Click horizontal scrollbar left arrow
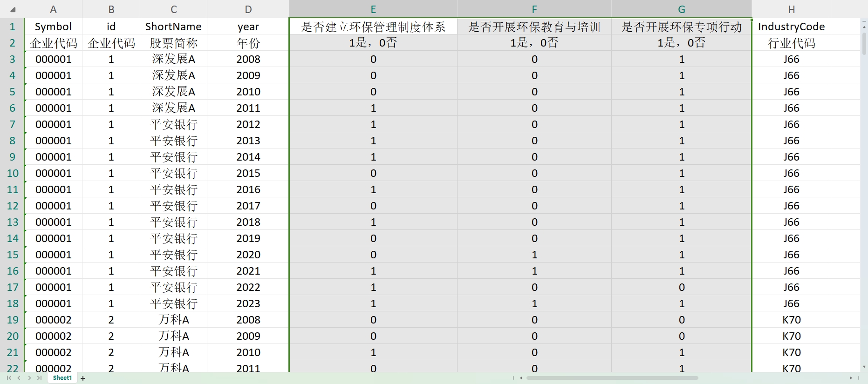The image size is (868, 384). pyautogui.click(x=521, y=378)
